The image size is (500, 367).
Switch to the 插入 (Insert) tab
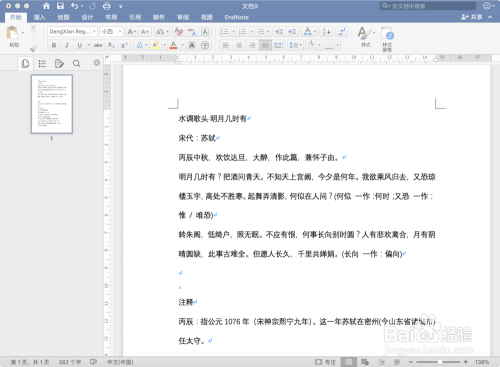[x=39, y=17]
